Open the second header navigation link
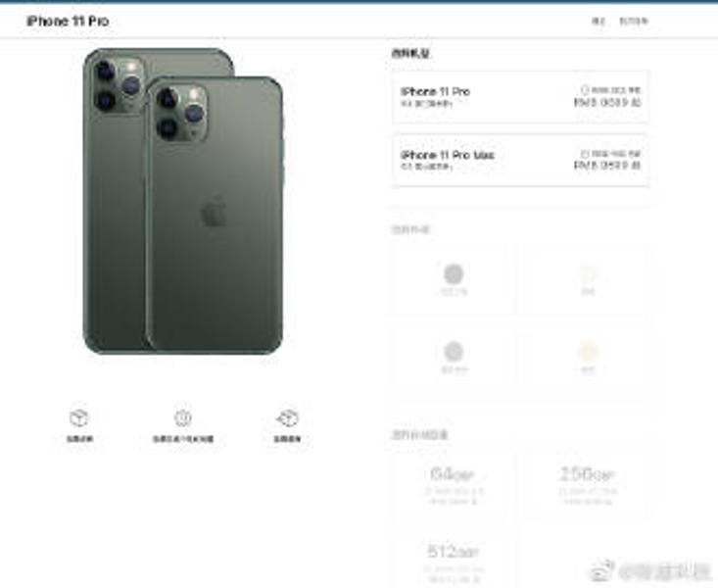The width and height of the screenshot is (718, 588). 634,22
